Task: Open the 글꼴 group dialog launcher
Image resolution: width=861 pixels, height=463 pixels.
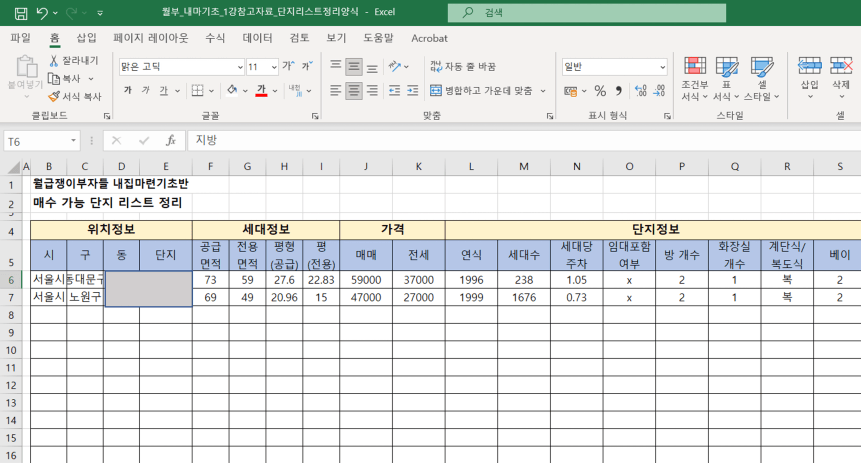Action: [315, 116]
